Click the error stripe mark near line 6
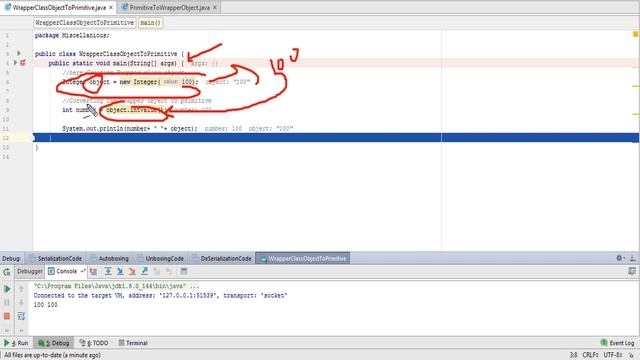 coord(636,86)
